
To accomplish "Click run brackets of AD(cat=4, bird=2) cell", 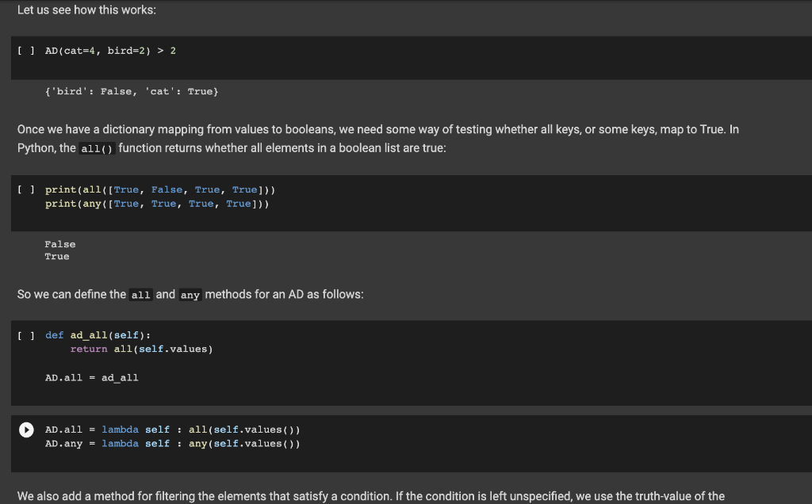I will click(x=26, y=51).
